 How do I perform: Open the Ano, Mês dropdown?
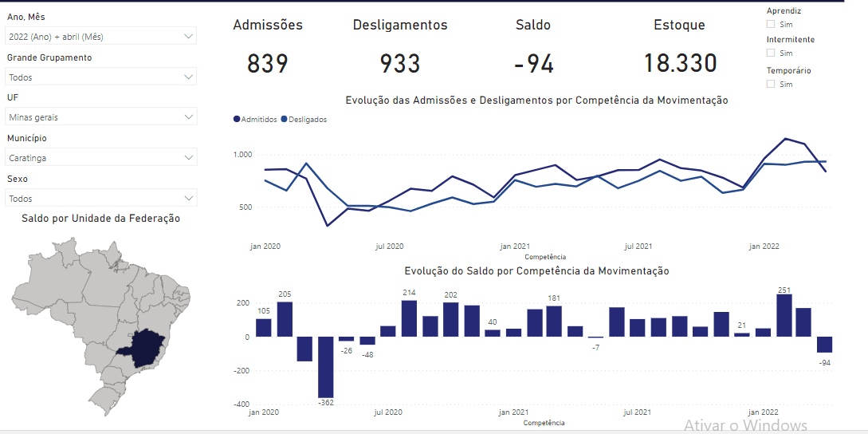(x=100, y=37)
